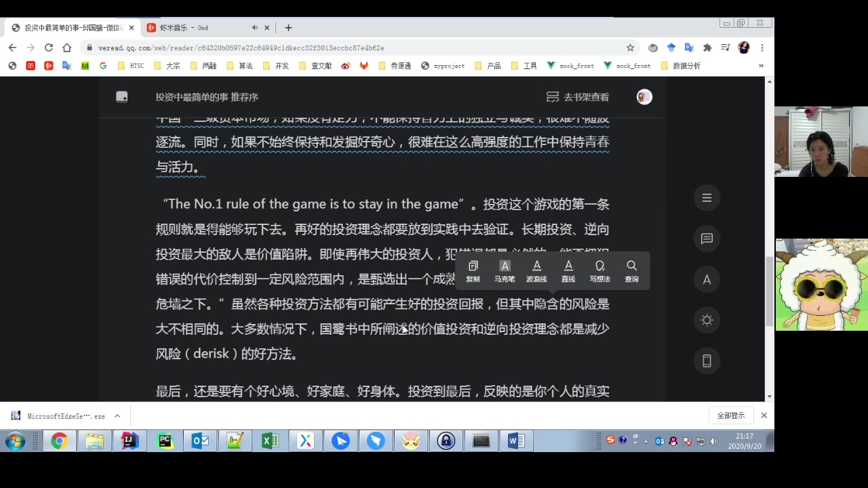The width and height of the screenshot is (868, 488).
Task: Click 全部显示 to show all downloads
Action: click(x=731, y=415)
